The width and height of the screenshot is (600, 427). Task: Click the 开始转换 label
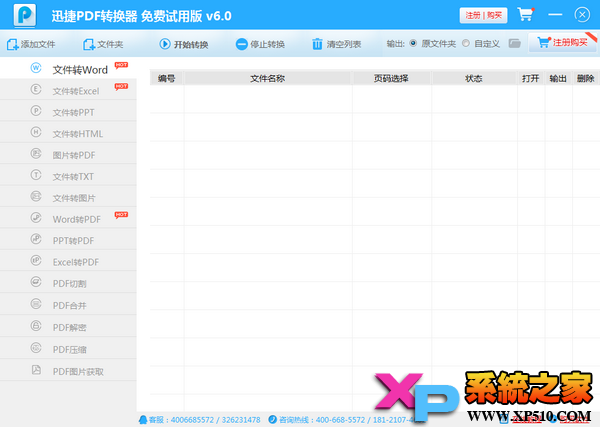191,45
